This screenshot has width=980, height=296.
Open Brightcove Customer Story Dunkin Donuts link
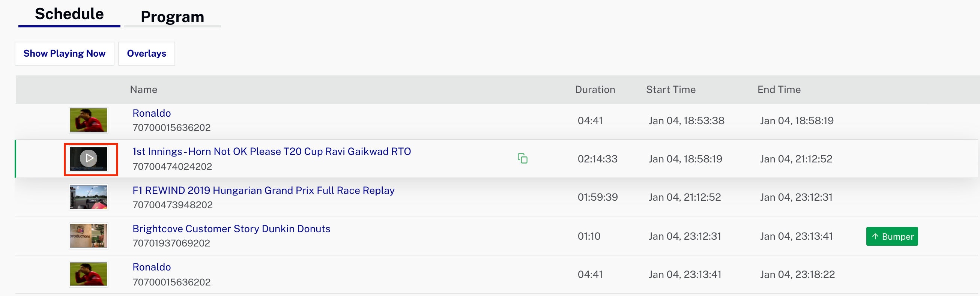(231, 228)
